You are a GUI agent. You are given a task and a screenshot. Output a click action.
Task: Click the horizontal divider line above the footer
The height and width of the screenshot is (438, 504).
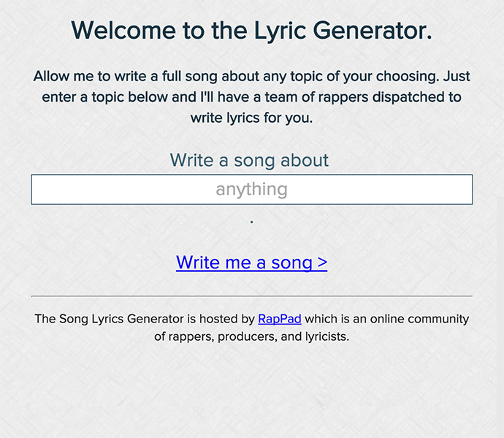[x=252, y=295]
